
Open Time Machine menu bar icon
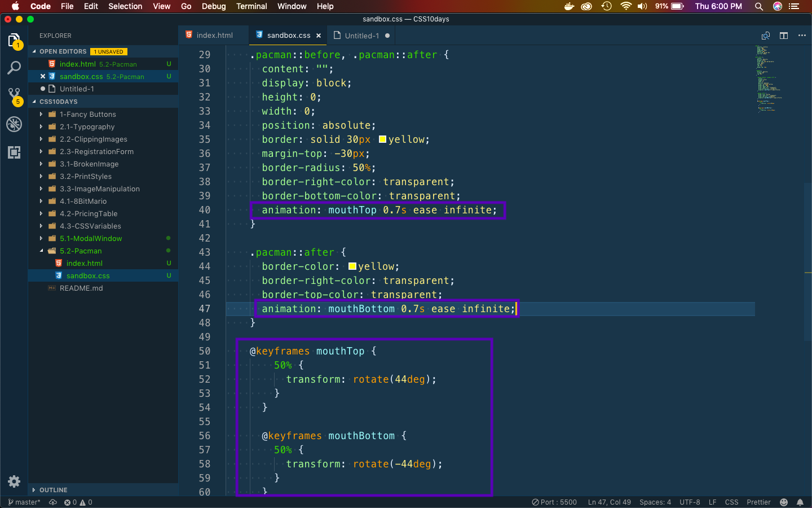[x=607, y=6]
